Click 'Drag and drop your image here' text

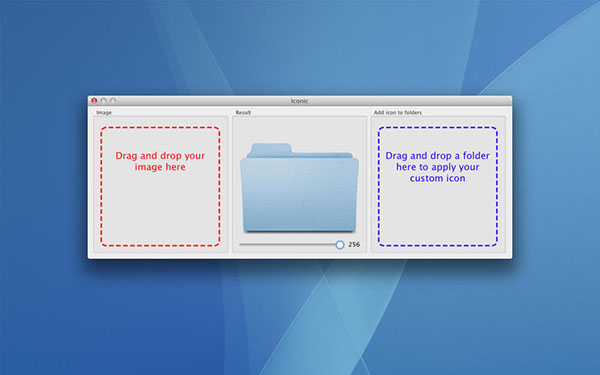pyautogui.click(x=160, y=161)
